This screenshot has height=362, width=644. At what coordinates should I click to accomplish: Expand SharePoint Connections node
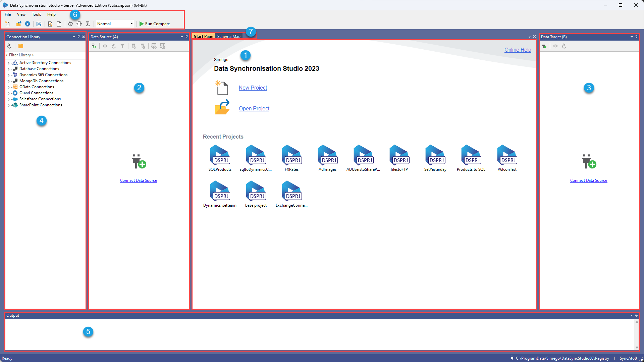click(9, 105)
